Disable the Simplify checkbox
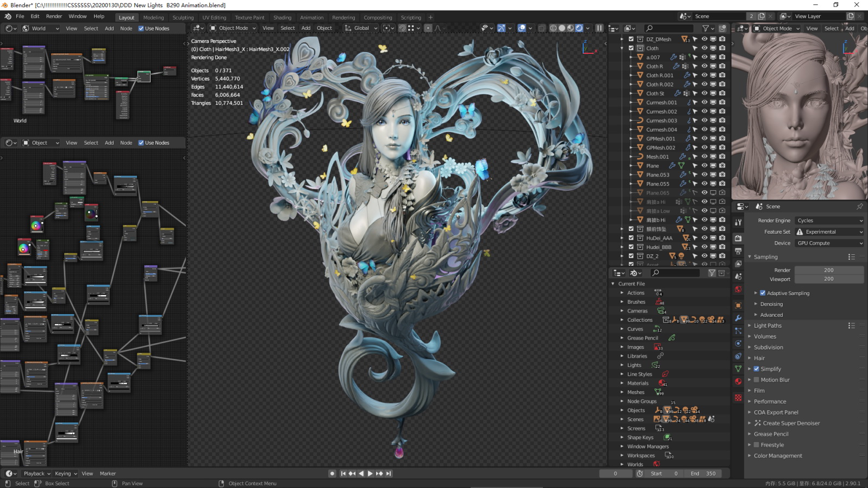The image size is (868, 488). [756, 369]
